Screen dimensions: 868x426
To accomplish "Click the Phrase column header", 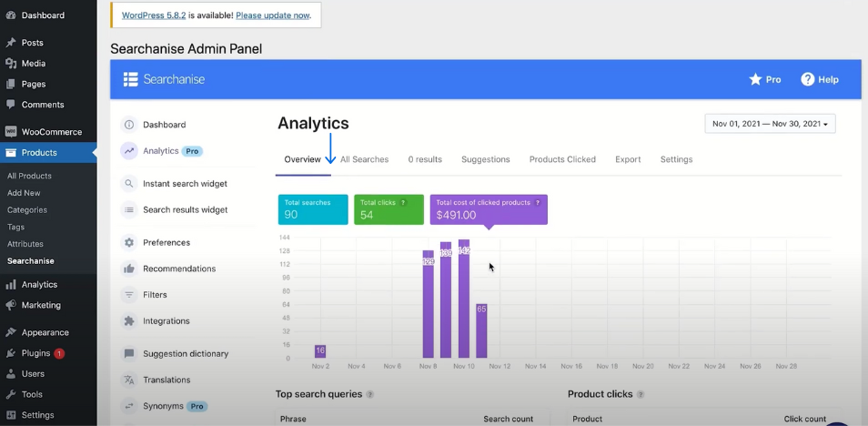I will coord(293,420).
